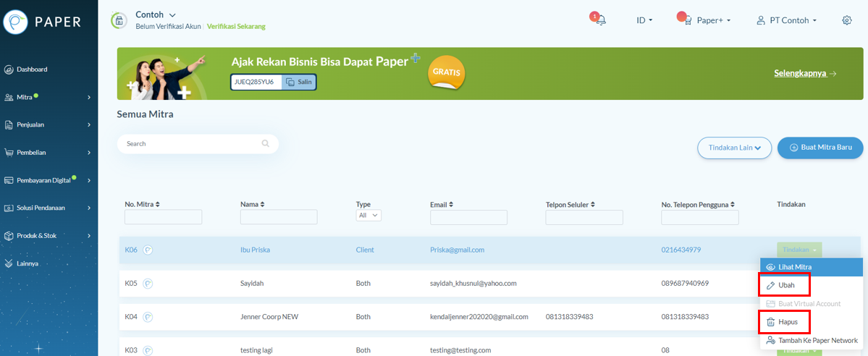Open the PT Contoh account dropdown
The height and width of the screenshot is (356, 868).
[x=793, y=20]
